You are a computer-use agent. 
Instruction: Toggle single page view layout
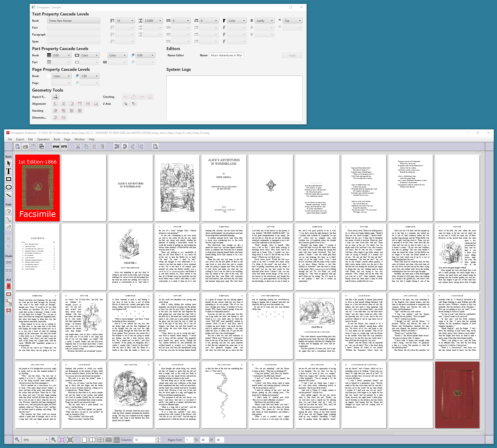(x=84, y=440)
